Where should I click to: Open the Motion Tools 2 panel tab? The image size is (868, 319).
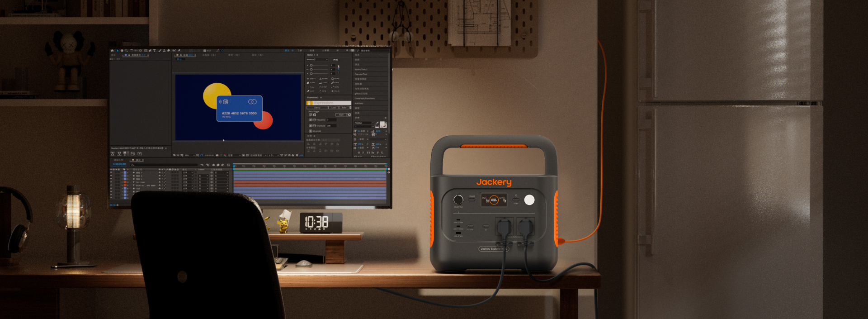(x=361, y=69)
